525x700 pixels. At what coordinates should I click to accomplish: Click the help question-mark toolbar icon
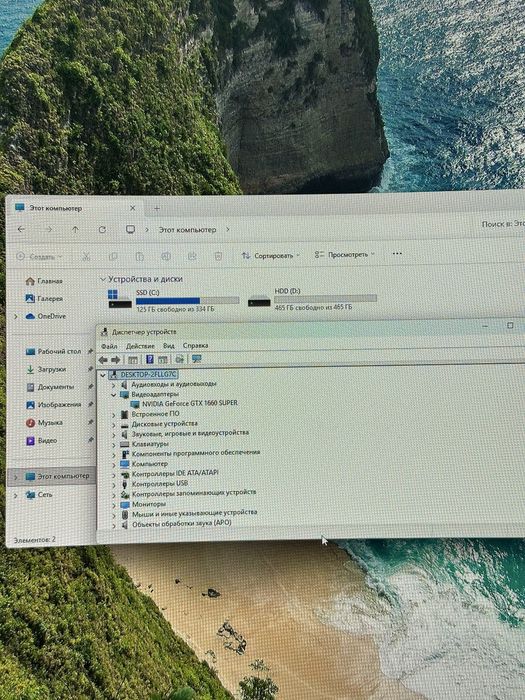(x=150, y=359)
